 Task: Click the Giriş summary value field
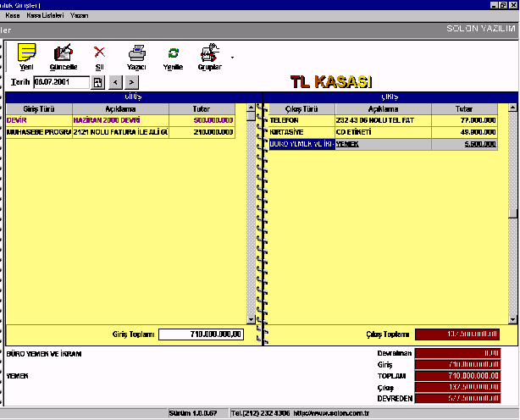click(x=457, y=365)
